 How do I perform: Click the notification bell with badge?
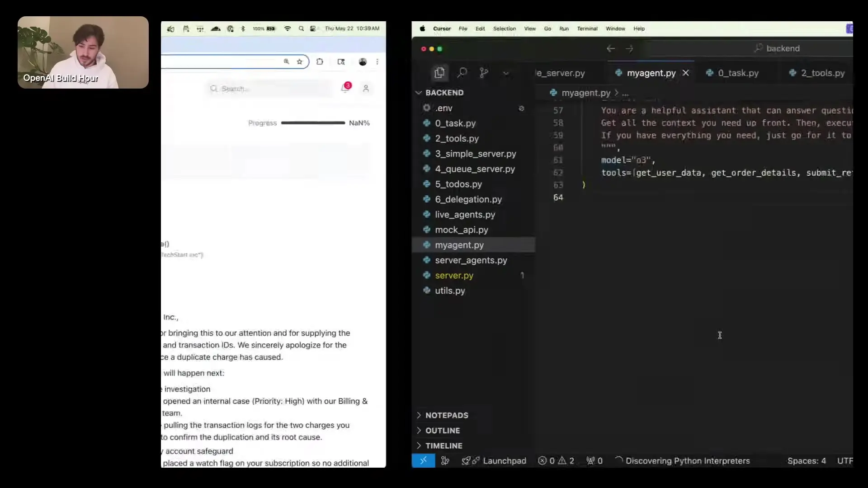[x=345, y=88]
